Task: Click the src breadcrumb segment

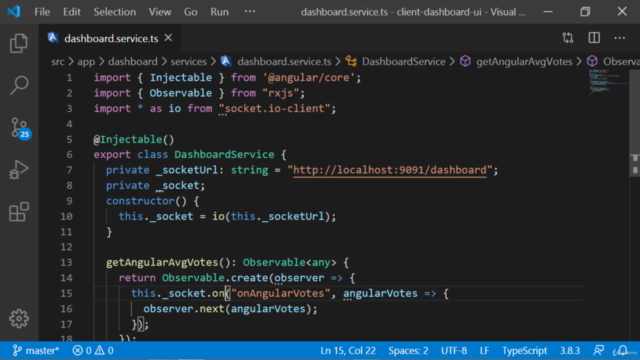Action: pyautogui.click(x=58, y=62)
